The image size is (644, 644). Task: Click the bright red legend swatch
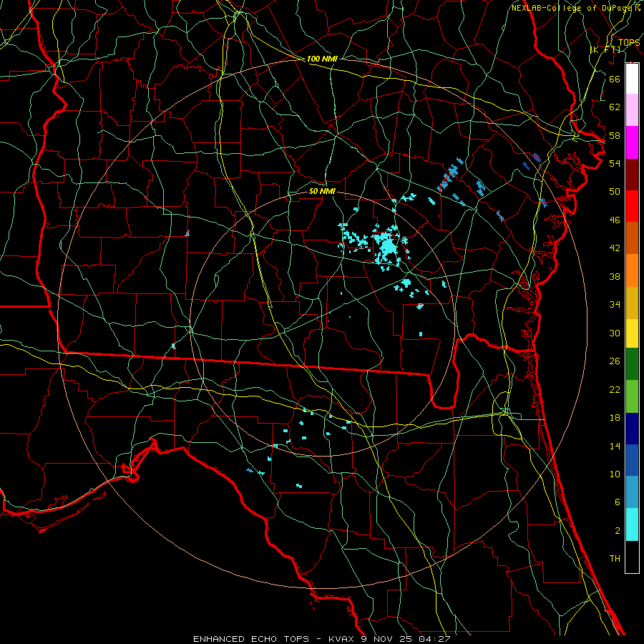pos(632,206)
